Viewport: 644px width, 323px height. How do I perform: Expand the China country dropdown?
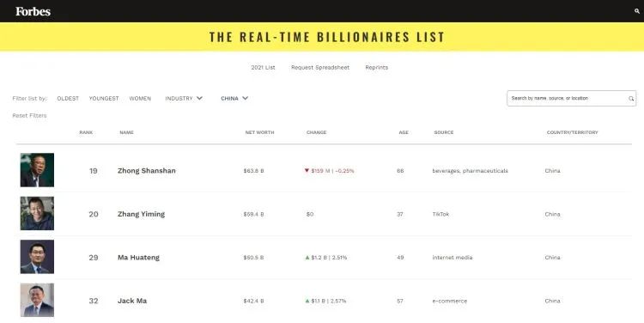(234, 99)
